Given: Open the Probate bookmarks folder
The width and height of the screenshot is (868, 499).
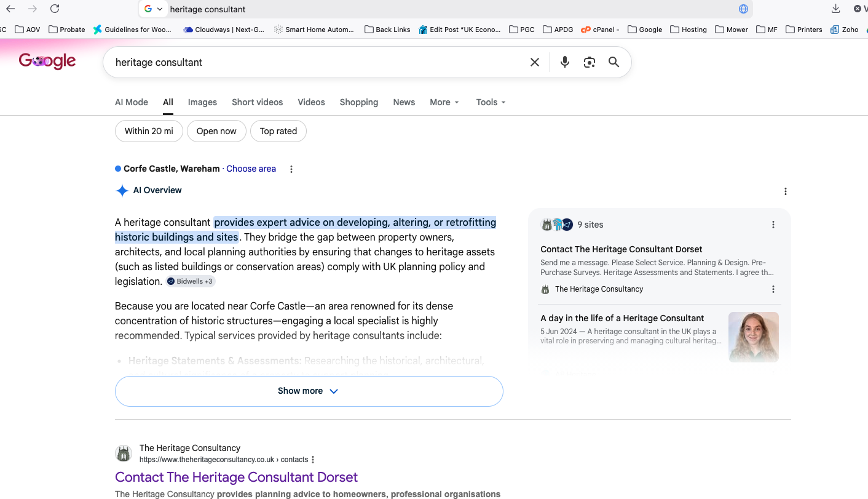Looking at the screenshot, I should [x=67, y=30].
